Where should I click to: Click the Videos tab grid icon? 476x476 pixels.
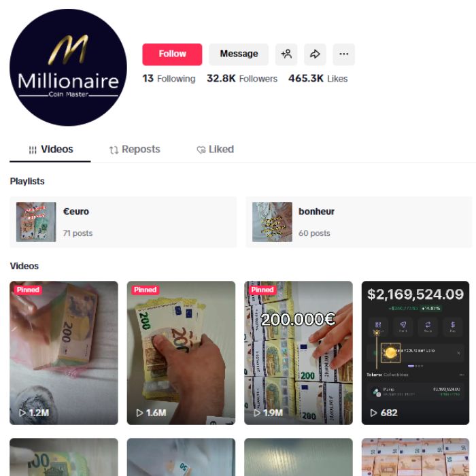click(33, 150)
